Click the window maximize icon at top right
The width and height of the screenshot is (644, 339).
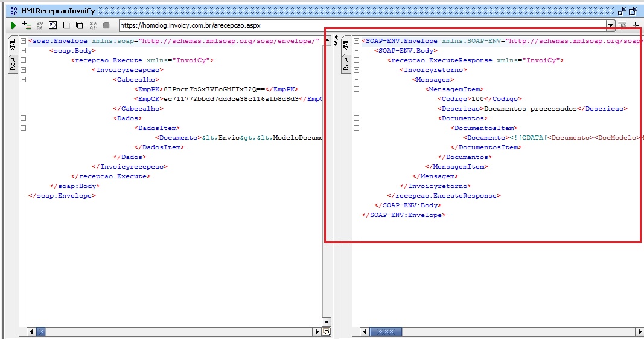pyautogui.click(x=633, y=11)
